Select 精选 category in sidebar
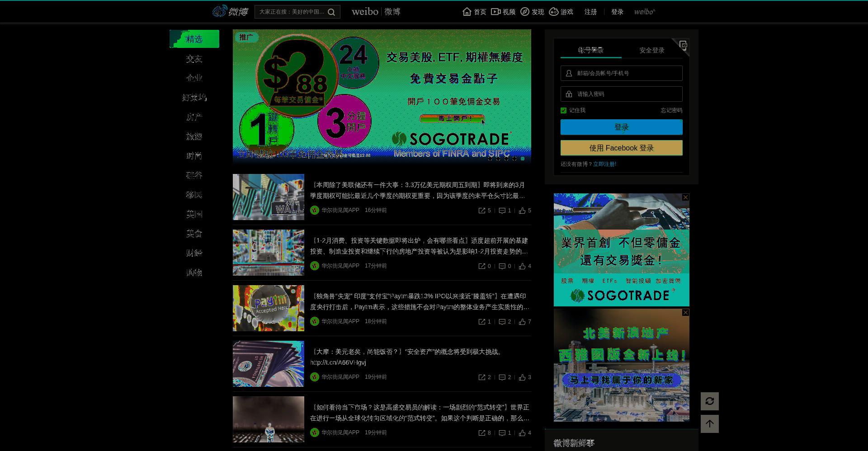868x451 pixels. coord(194,39)
